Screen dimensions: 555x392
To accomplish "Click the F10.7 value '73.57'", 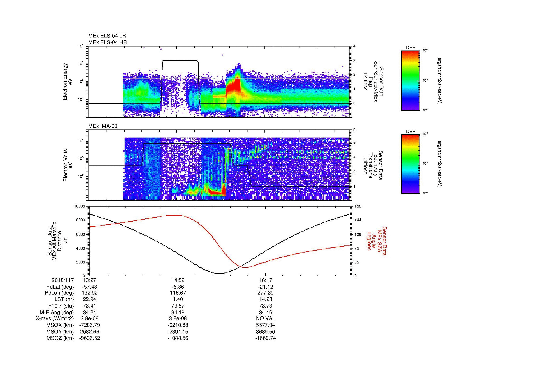I will 178,306.
